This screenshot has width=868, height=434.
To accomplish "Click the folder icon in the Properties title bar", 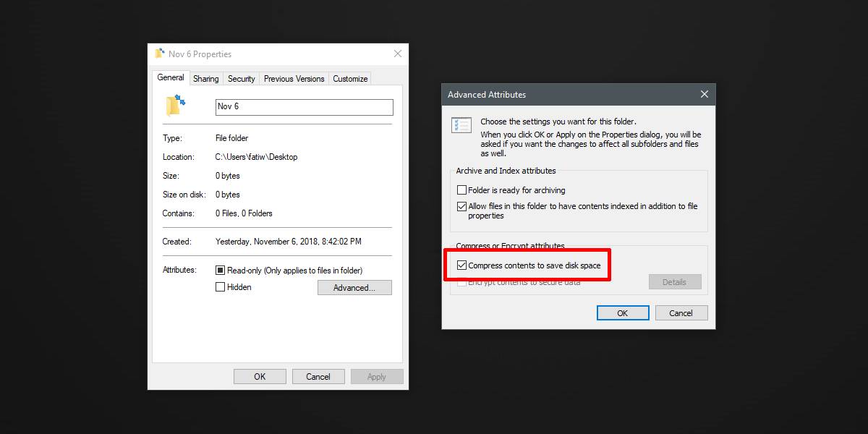I will (x=161, y=54).
